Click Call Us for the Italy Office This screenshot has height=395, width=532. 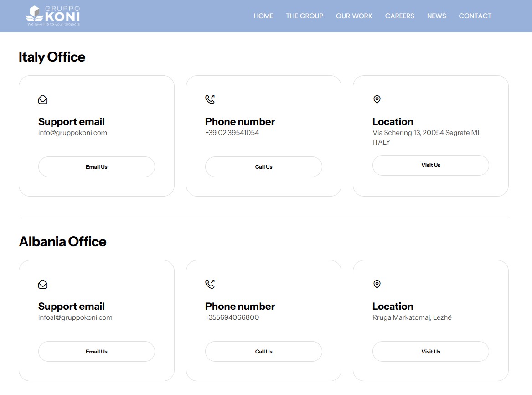(x=263, y=166)
